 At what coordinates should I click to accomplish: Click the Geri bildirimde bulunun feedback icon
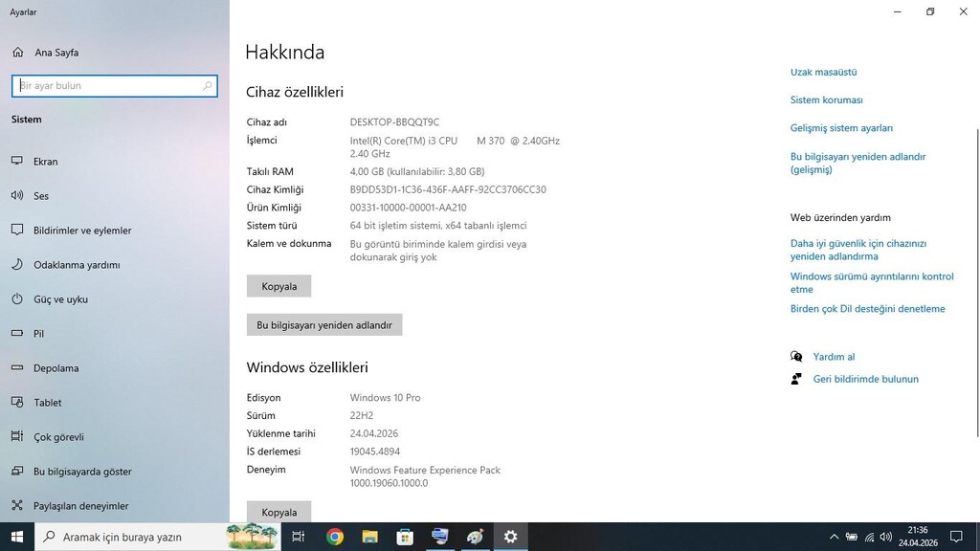(x=796, y=379)
